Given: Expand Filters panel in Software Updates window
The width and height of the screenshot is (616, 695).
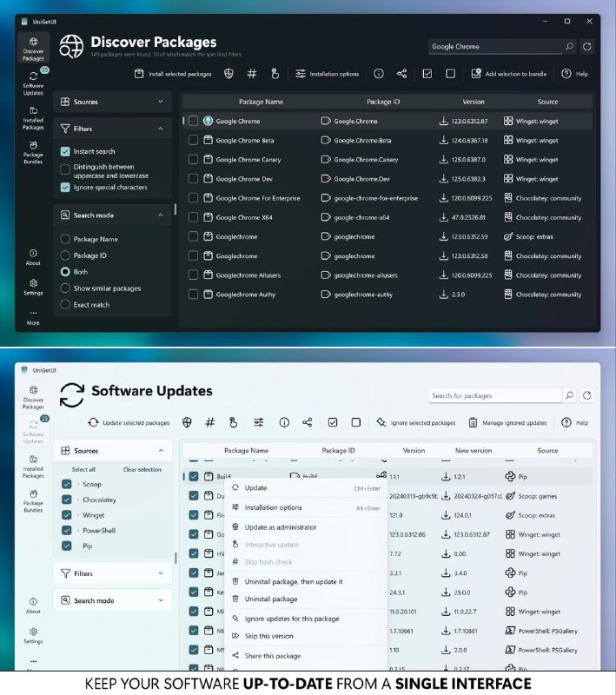Looking at the screenshot, I should click(161, 573).
